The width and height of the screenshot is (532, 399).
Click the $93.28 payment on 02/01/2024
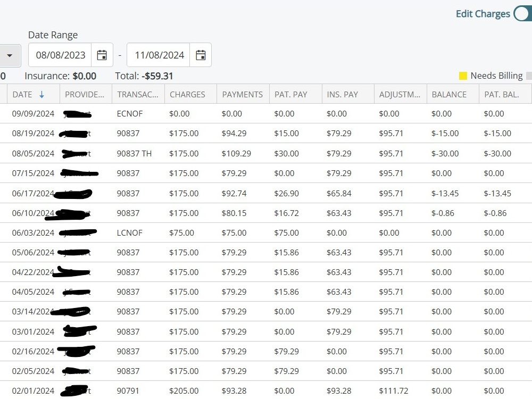click(234, 391)
